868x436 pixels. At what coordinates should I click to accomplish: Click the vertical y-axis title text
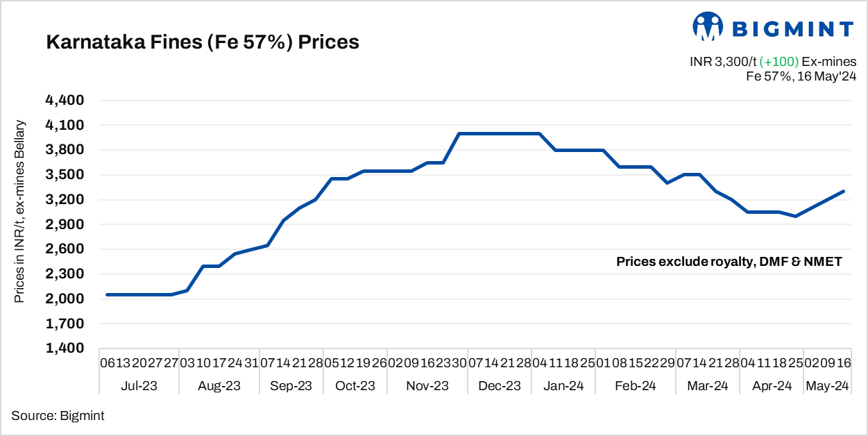point(19,212)
